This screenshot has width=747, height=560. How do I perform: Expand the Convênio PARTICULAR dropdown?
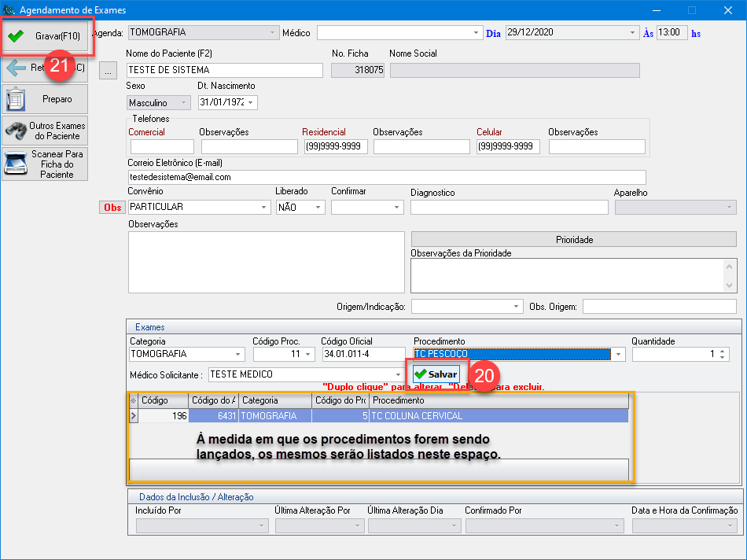pyautogui.click(x=263, y=207)
